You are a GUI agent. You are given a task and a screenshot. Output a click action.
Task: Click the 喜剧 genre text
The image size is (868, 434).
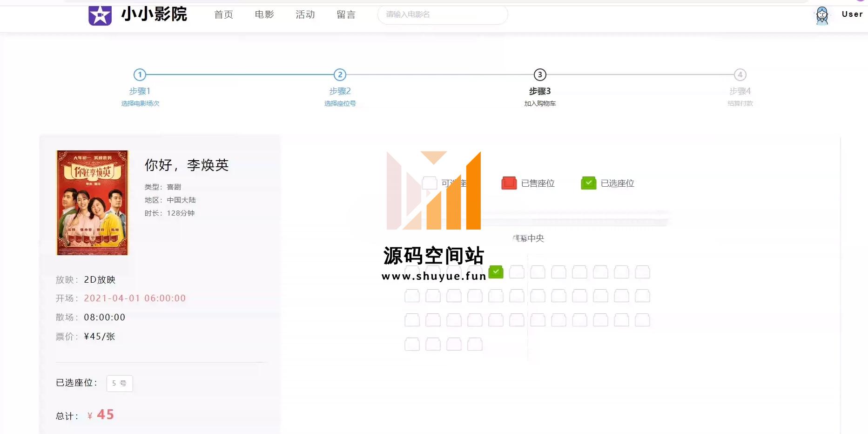[174, 187]
